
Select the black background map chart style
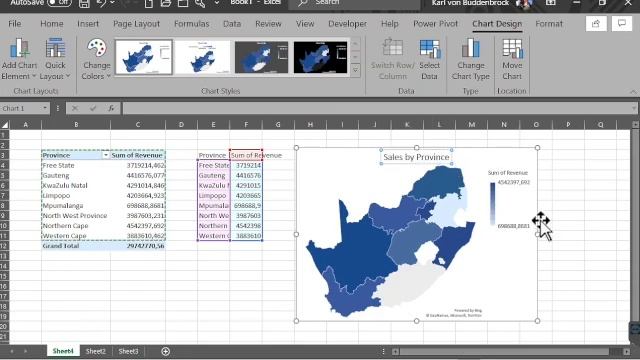click(x=320, y=57)
